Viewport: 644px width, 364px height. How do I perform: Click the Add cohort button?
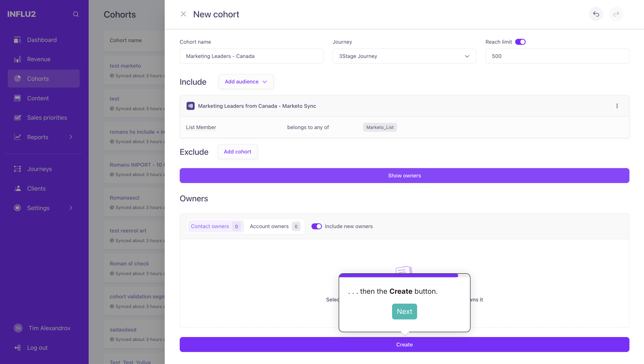click(237, 151)
